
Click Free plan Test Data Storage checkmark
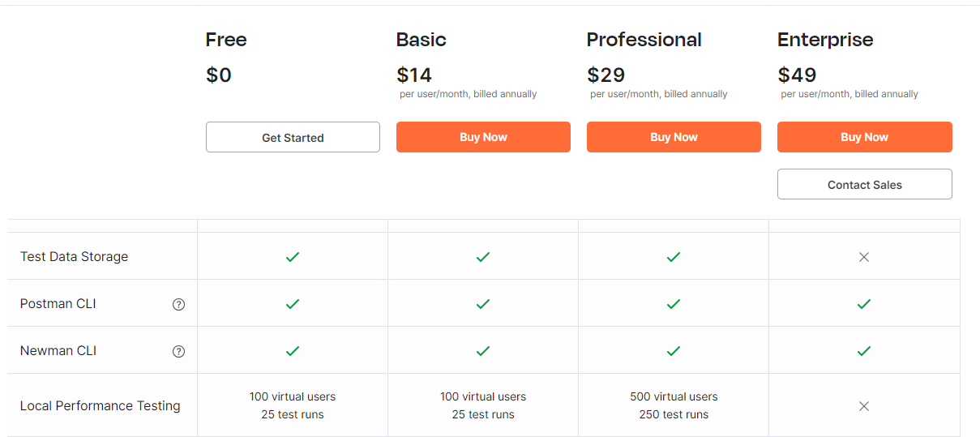pyautogui.click(x=293, y=257)
